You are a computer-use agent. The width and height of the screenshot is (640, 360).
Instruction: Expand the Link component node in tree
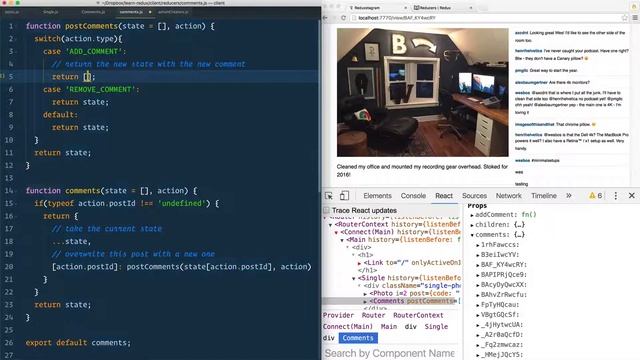click(x=360, y=263)
